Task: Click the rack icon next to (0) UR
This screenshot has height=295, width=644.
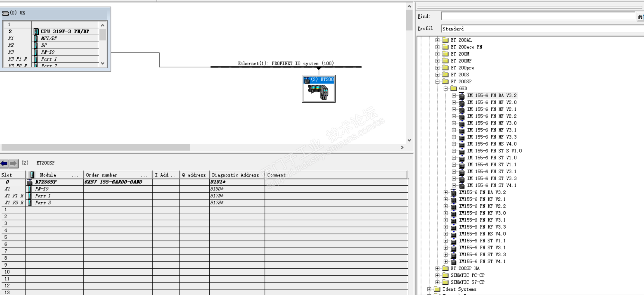Action: tap(5, 13)
